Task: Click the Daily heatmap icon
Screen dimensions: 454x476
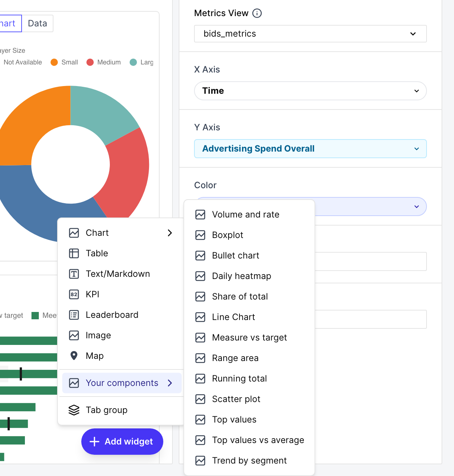Action: pyautogui.click(x=200, y=276)
